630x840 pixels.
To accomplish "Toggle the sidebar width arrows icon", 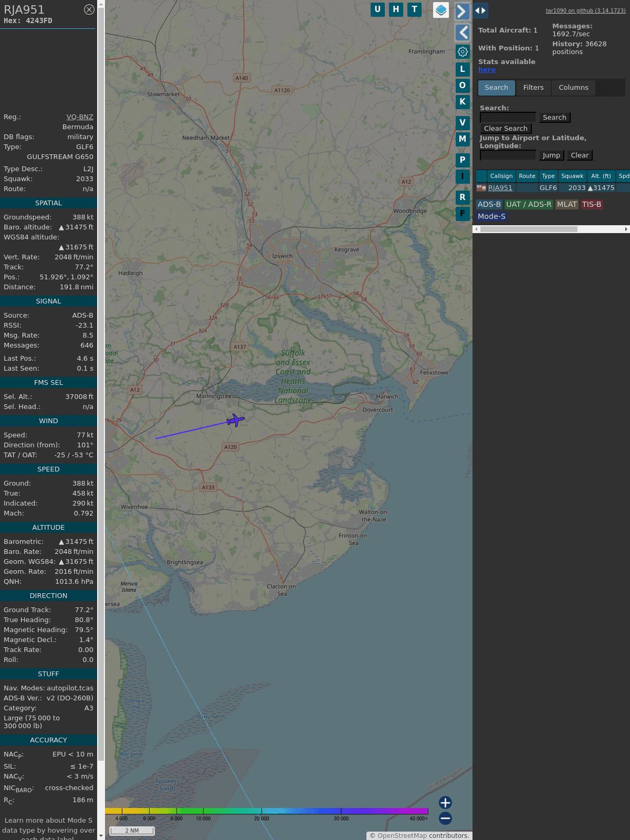I will 480,10.
